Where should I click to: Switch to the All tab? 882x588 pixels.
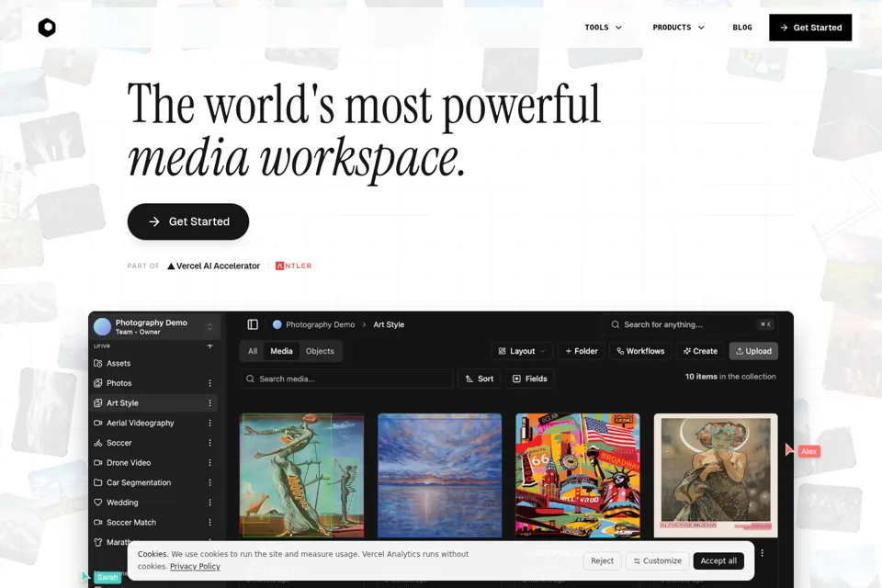(253, 351)
